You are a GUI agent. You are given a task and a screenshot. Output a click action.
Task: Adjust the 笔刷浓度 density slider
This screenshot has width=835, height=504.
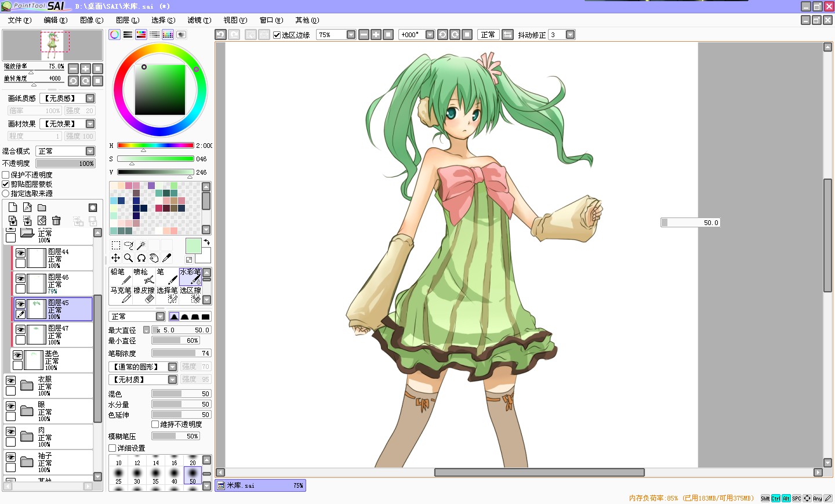coord(181,353)
